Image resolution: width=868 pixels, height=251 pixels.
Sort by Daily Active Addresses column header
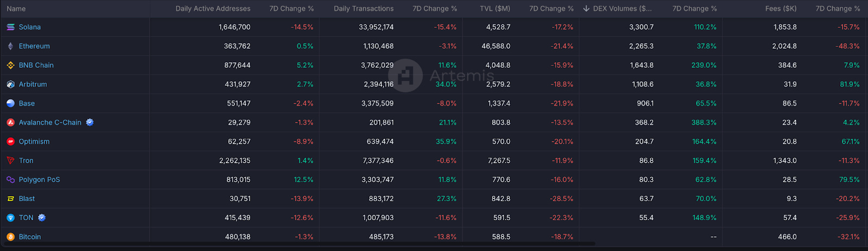click(213, 9)
